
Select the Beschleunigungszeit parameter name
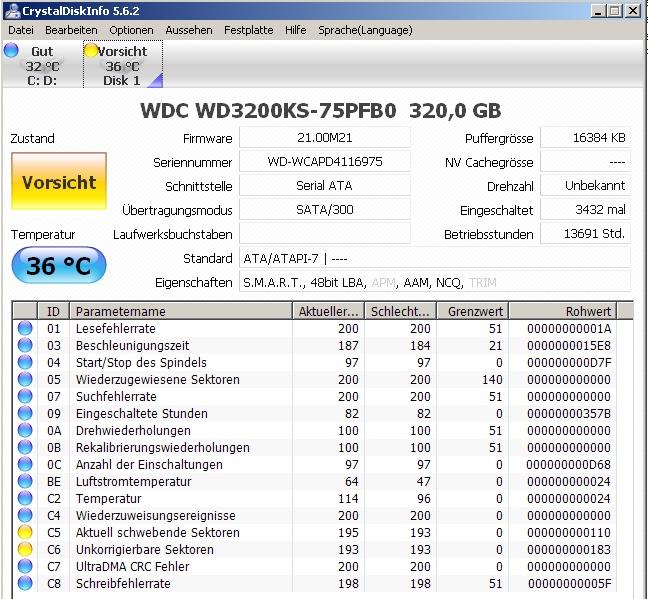pyautogui.click(x=132, y=345)
